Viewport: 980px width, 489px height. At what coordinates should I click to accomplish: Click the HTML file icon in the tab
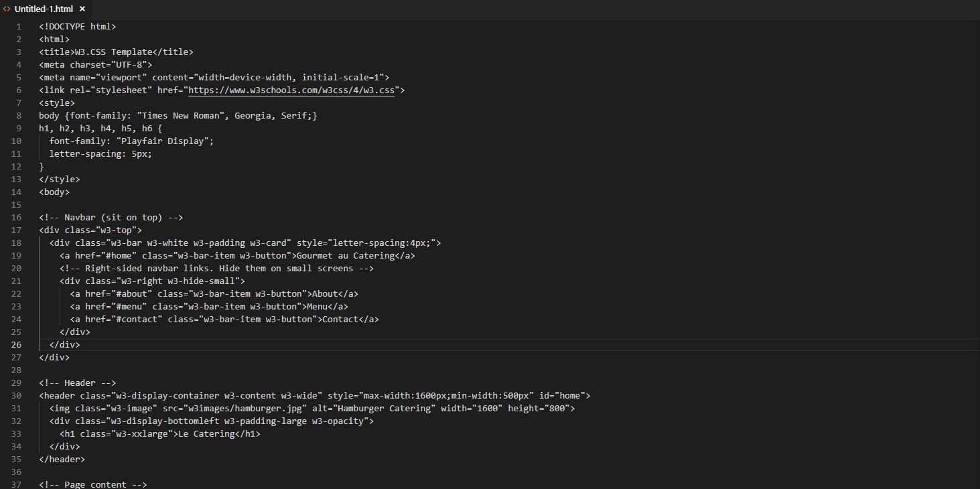tap(7, 9)
